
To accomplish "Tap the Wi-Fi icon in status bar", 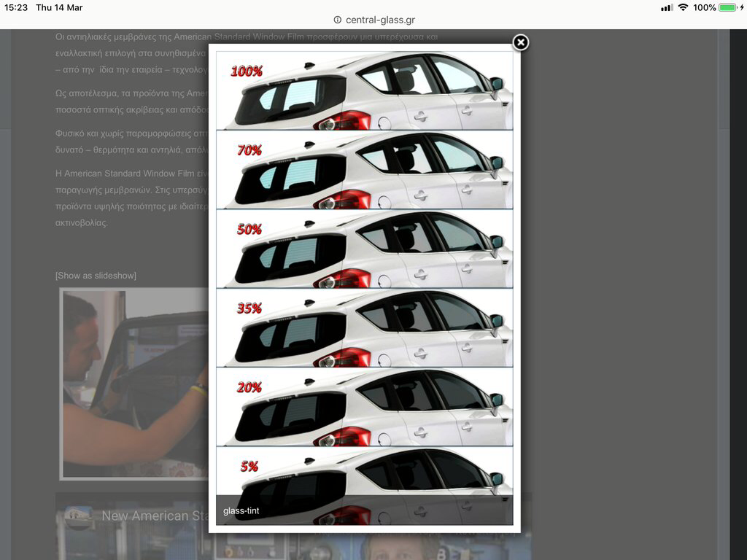I will tap(683, 7).
